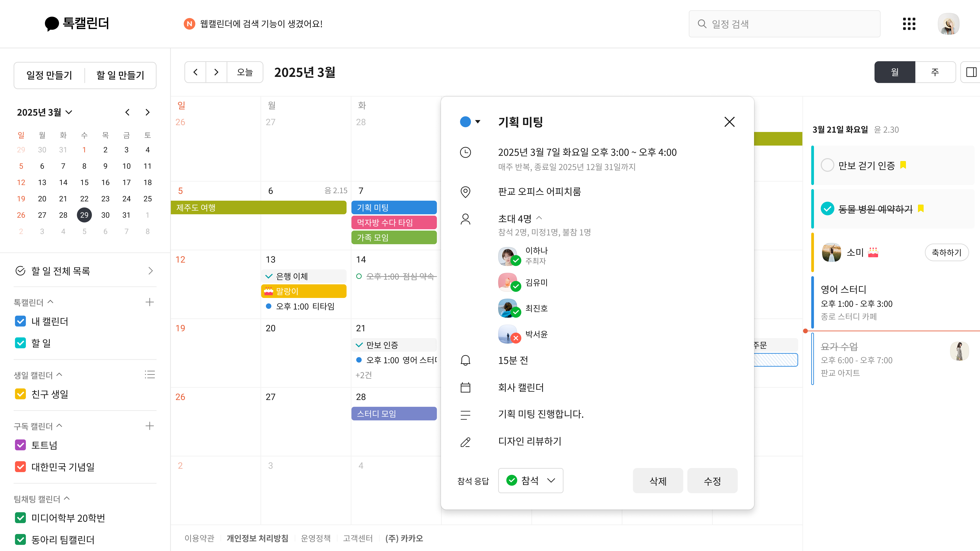Viewport: 980px width, 551px height.
Task: Jump to today with the 오늘 button
Action: (245, 72)
